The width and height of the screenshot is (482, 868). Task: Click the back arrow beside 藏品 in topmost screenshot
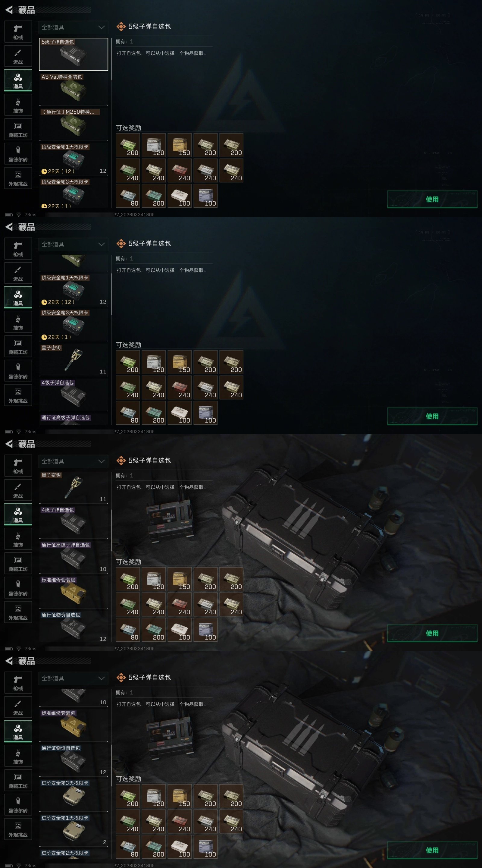(x=9, y=10)
